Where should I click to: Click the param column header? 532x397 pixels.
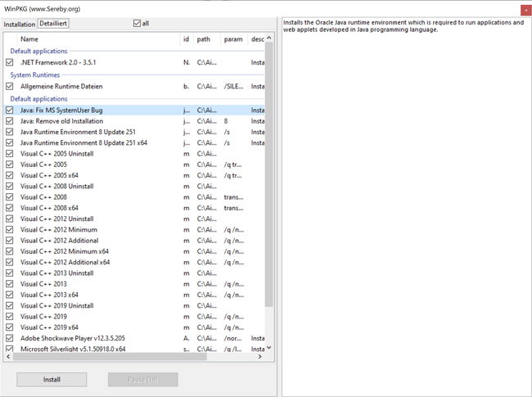[234, 39]
